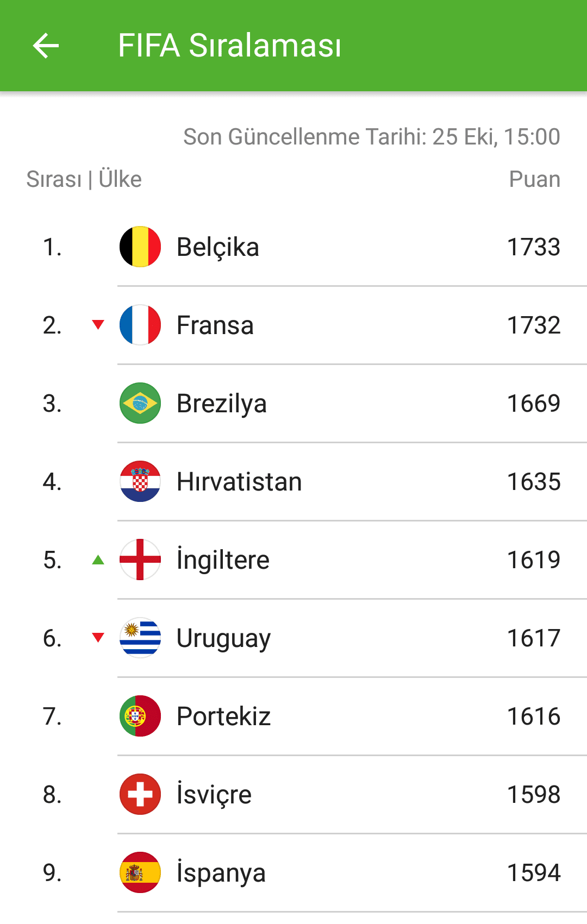Tap the Switzerland flag icon
The height and width of the screenshot is (924, 587).
140,794
